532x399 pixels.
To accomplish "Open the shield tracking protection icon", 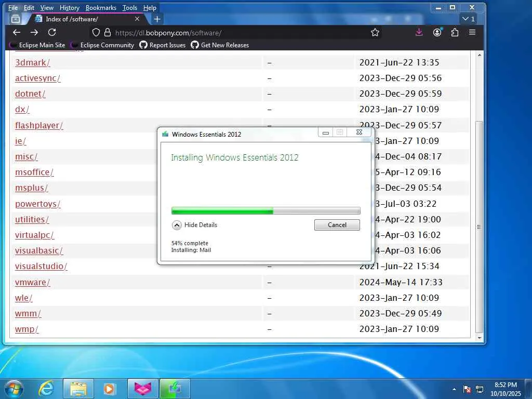I will (96, 33).
